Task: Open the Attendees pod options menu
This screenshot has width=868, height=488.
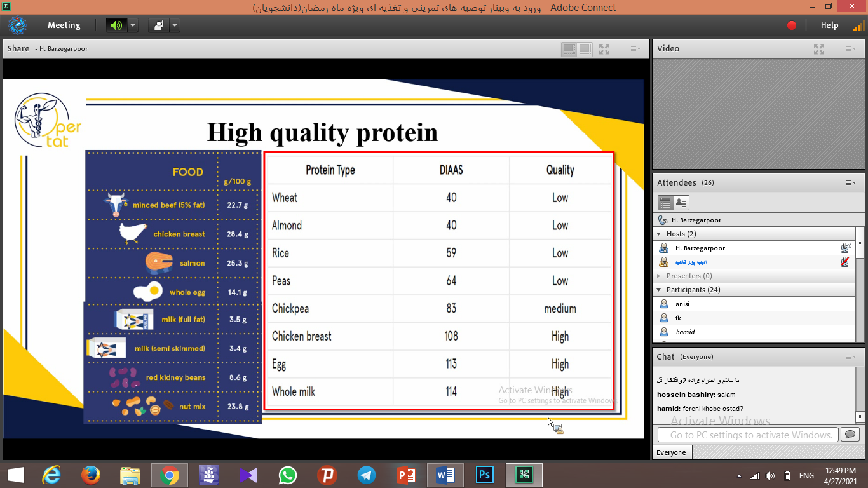Action: [850, 183]
